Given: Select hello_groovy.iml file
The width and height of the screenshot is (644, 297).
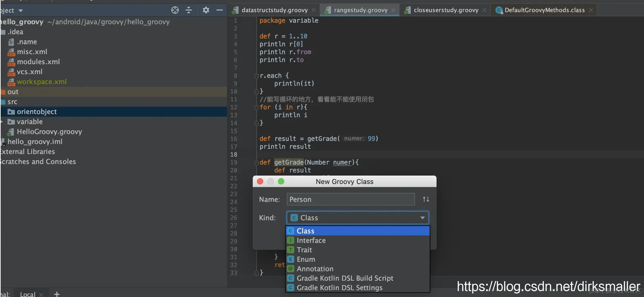Looking at the screenshot, I should click(113, 142).
